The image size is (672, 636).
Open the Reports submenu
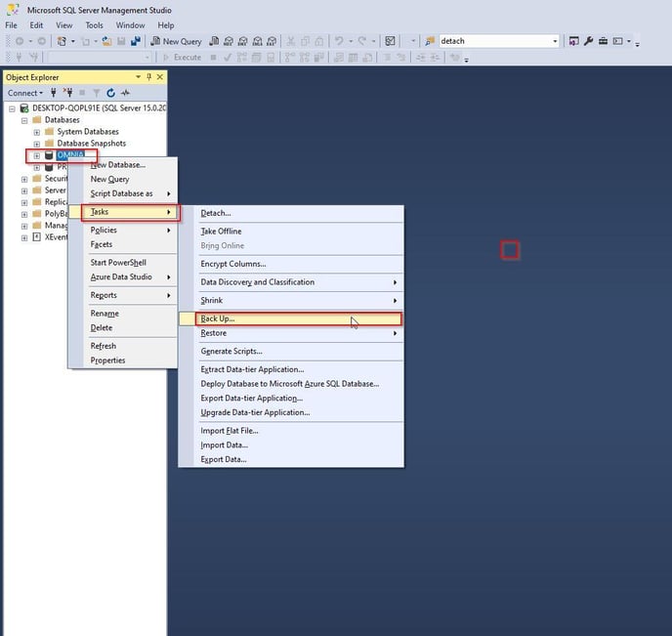[123, 295]
